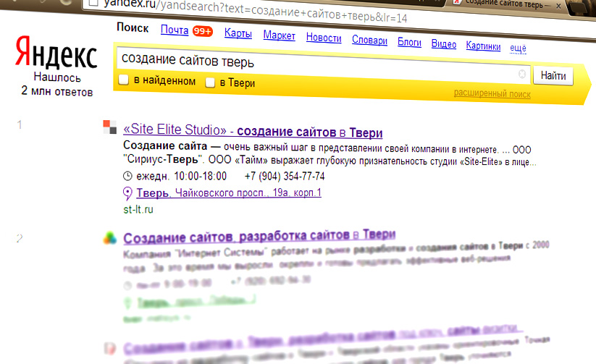Expand the "ещё" services menu
596x364 pixels.
(518, 48)
